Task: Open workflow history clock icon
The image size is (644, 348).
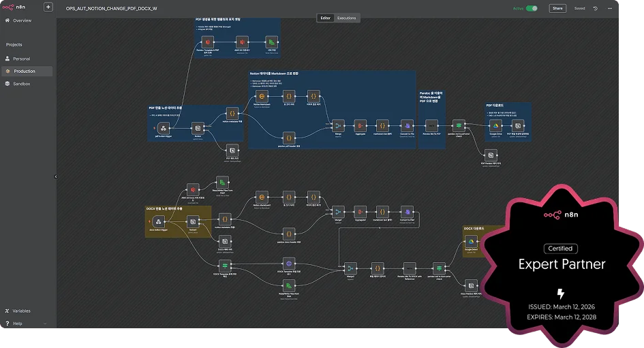Action: coord(596,8)
